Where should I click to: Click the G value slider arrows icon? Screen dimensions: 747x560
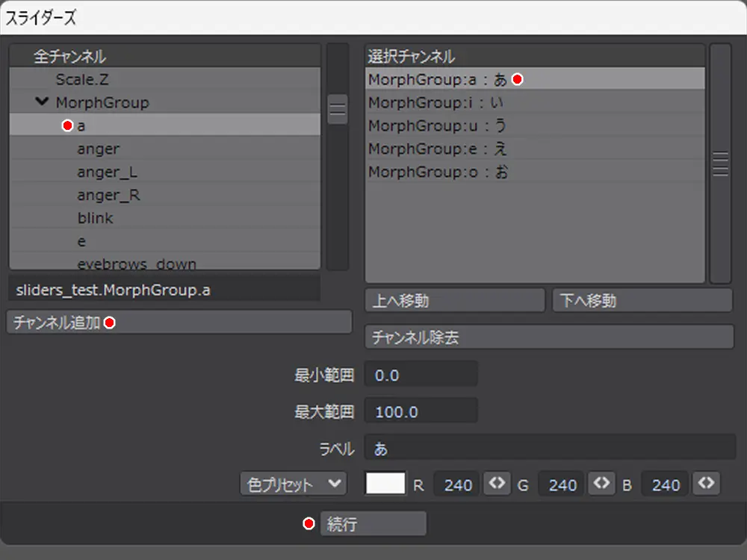click(601, 484)
